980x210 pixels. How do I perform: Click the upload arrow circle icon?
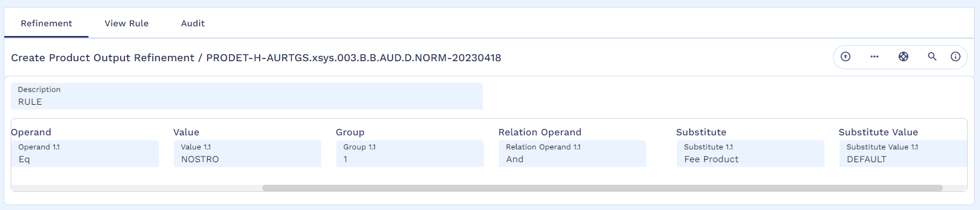(845, 56)
